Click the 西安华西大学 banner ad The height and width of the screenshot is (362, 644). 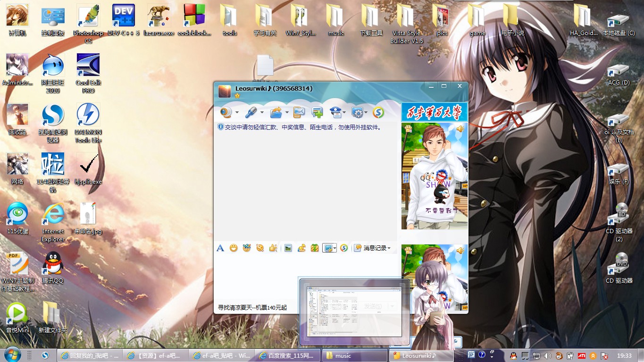435,112
